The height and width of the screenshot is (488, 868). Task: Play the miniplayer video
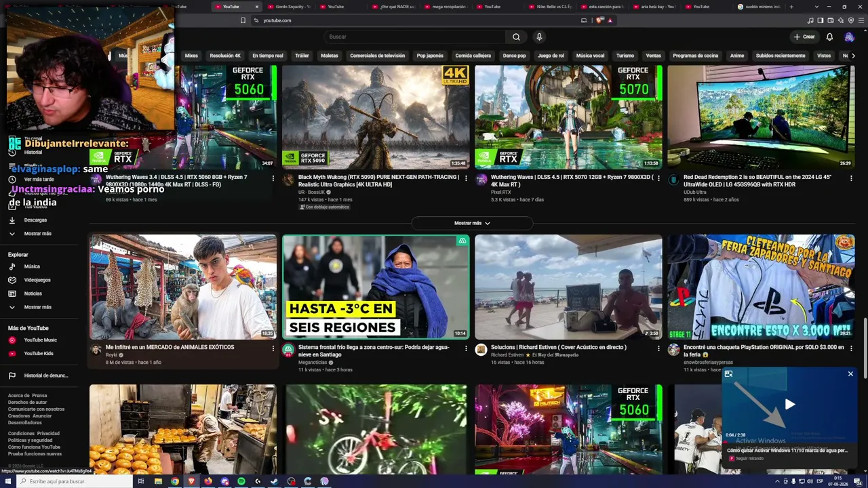click(790, 405)
